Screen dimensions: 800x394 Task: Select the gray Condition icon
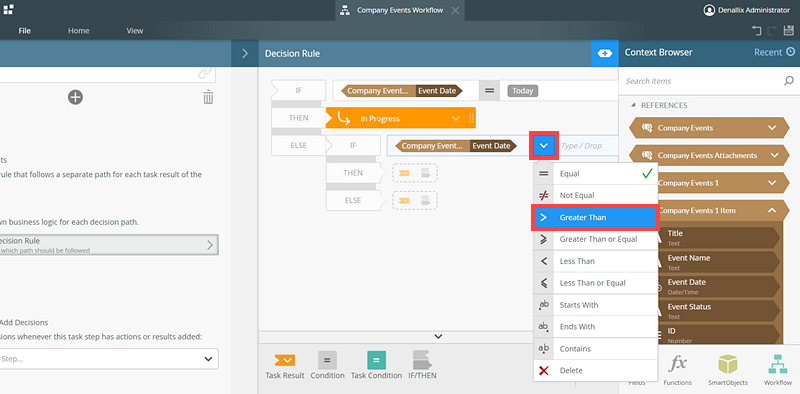327,360
